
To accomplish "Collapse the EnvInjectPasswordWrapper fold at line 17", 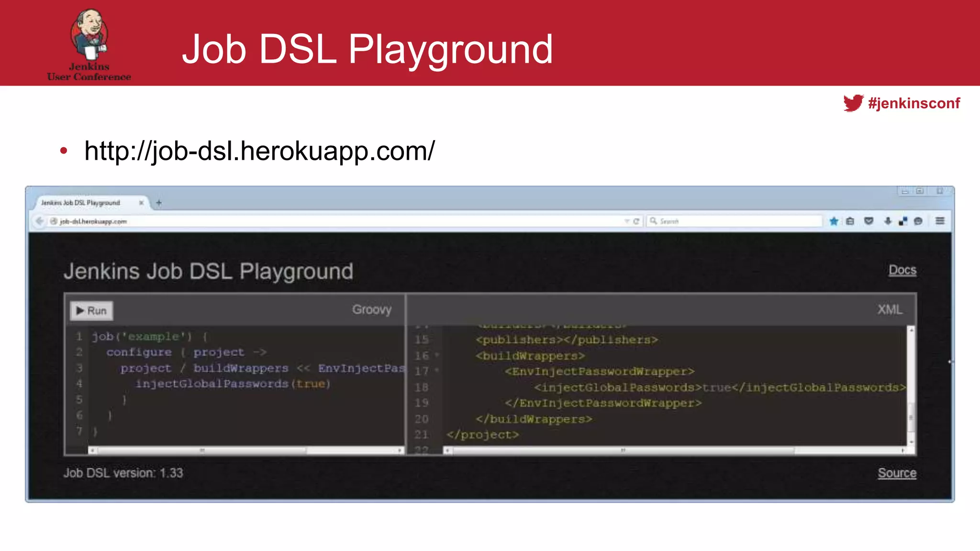I will (437, 371).
